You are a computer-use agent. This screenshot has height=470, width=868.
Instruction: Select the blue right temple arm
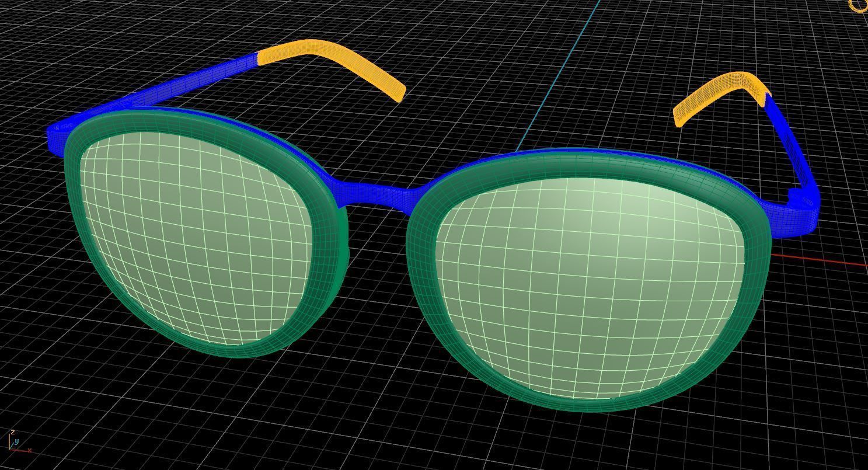point(791,152)
